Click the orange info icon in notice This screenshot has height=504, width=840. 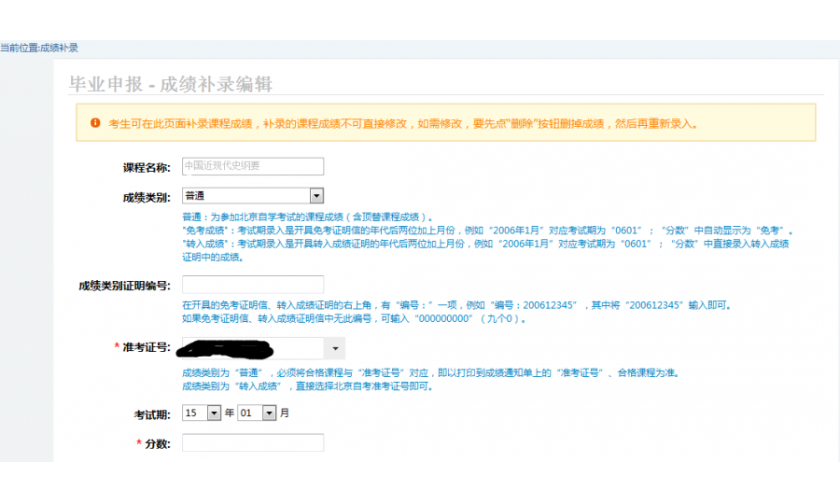pyautogui.click(x=95, y=122)
